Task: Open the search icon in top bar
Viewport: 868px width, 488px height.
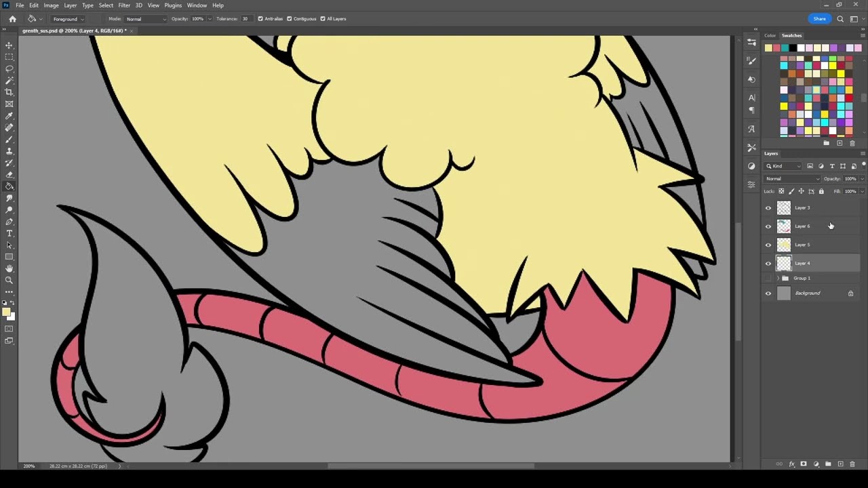Action: click(841, 19)
